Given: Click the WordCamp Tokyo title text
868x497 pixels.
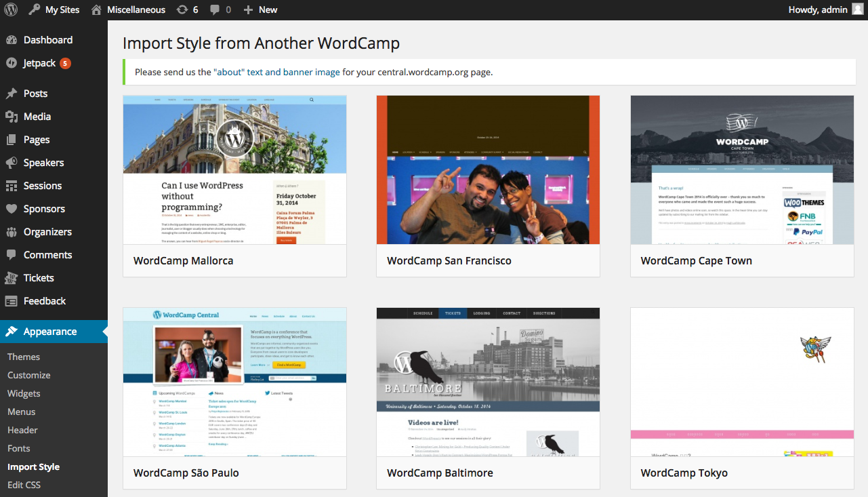Looking at the screenshot, I should 684,473.
